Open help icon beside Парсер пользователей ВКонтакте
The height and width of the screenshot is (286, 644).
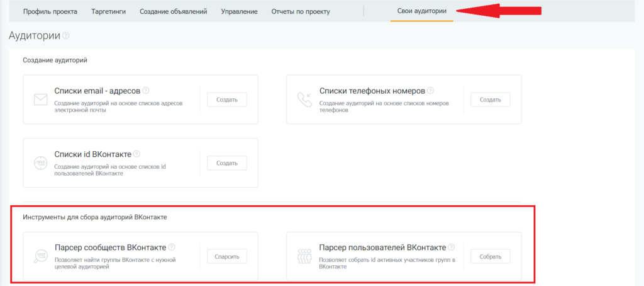pyautogui.click(x=452, y=248)
